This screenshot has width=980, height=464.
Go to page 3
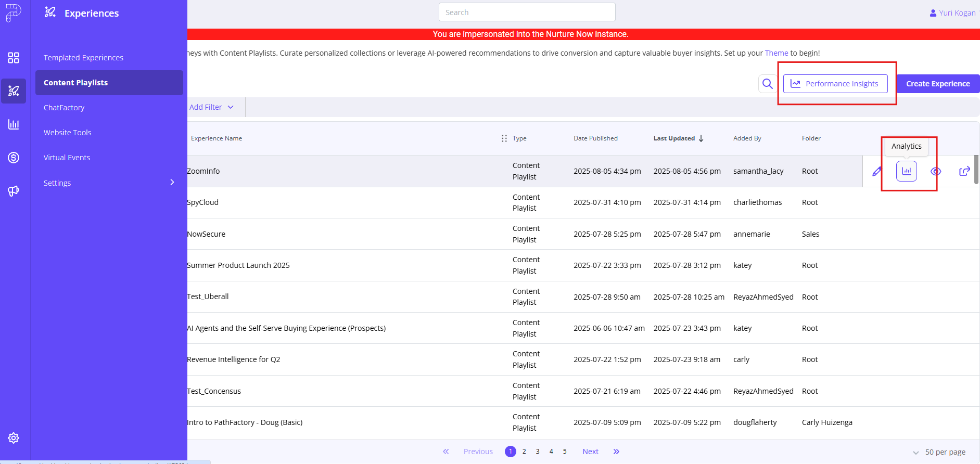[538, 452]
